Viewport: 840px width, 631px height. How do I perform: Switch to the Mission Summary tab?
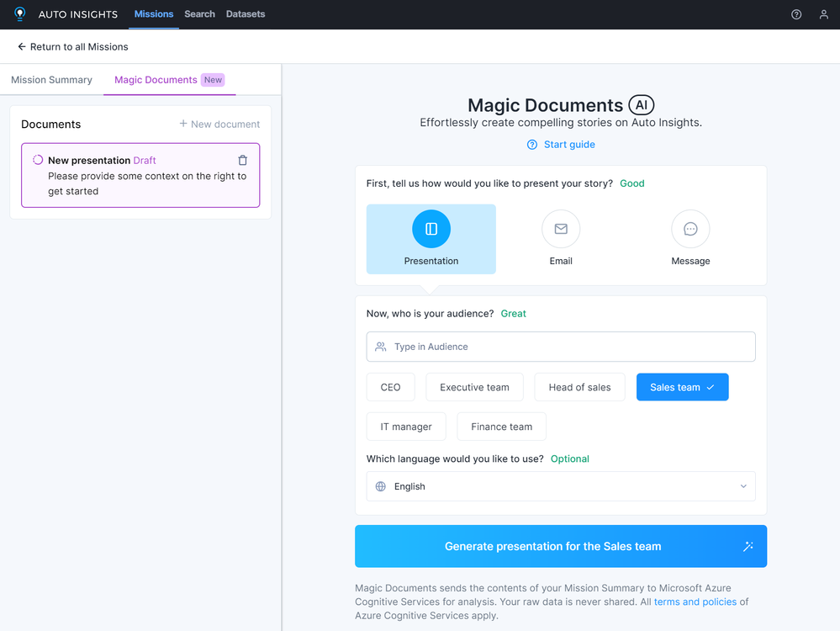coord(51,80)
